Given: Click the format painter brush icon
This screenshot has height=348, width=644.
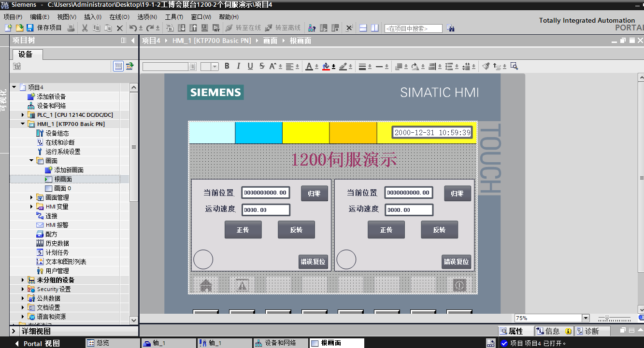Looking at the screenshot, I should pyautogui.click(x=486, y=66).
